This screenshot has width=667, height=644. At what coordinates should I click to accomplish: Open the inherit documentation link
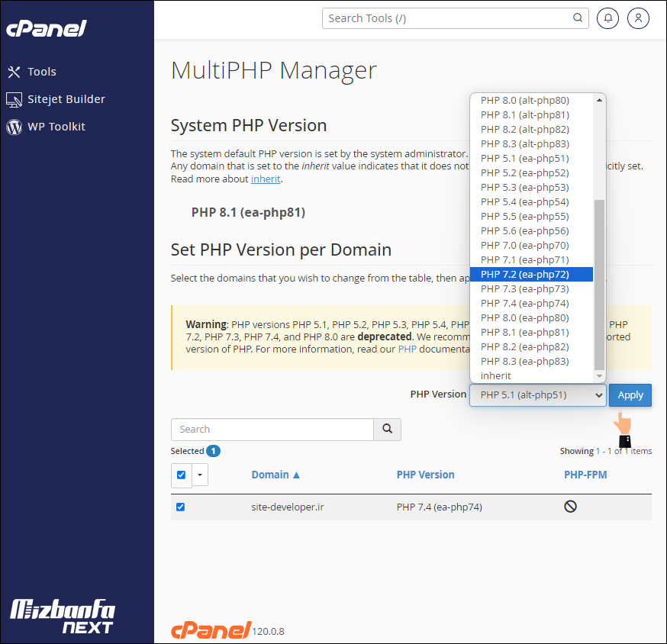(266, 179)
